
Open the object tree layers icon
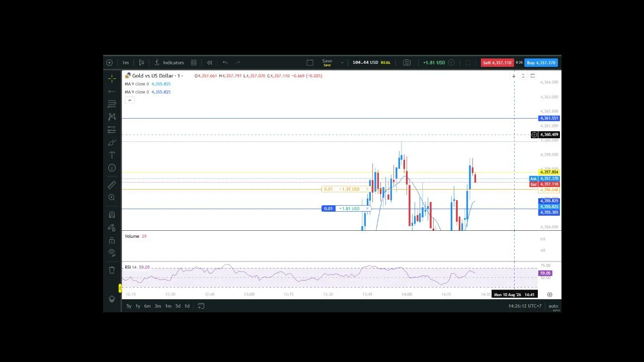112,299
